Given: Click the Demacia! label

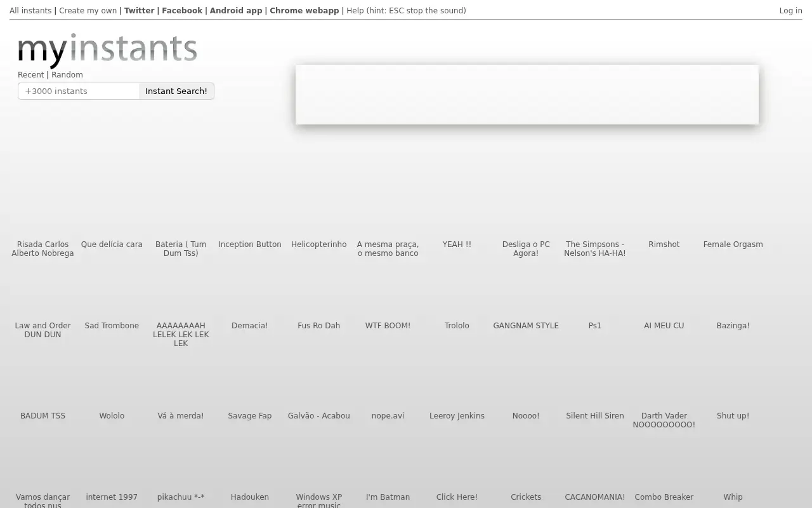Looking at the screenshot, I should pyautogui.click(x=250, y=326).
